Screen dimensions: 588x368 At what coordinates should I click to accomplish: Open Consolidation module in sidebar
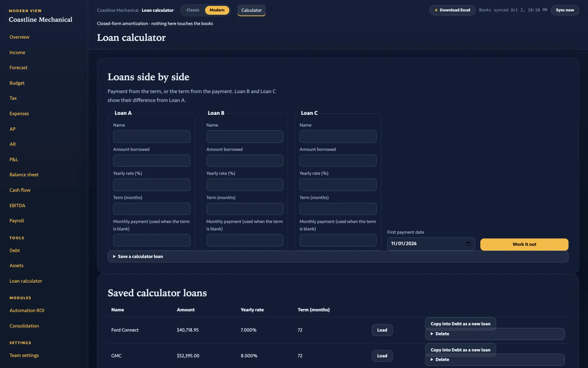(x=24, y=326)
